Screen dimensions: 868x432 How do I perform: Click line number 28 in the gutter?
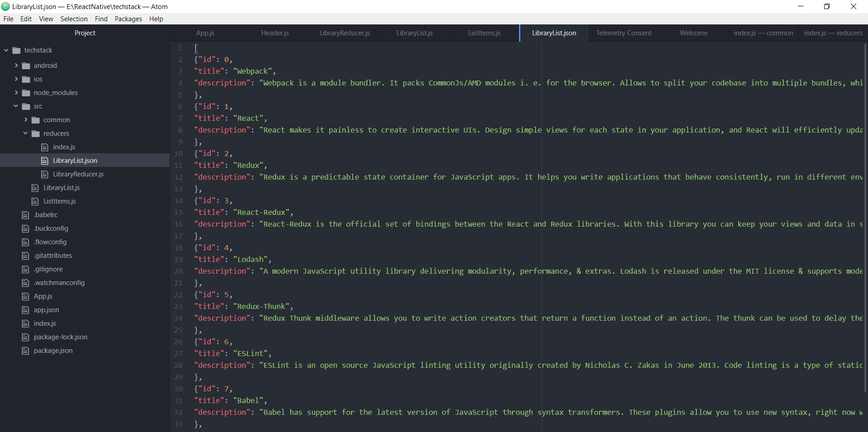click(179, 365)
